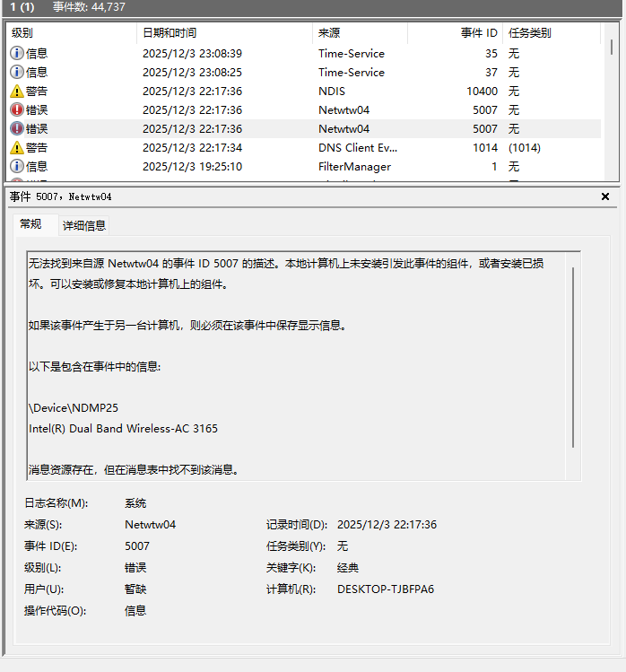
Task: Select event ID 35 cell
Action: click(x=491, y=54)
